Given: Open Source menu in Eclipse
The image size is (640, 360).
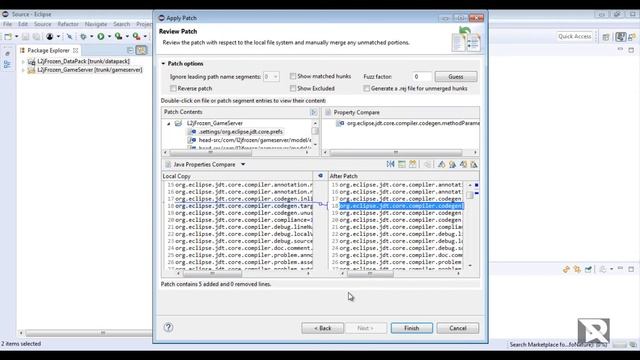Looking at the screenshot, I should tap(42, 24).
